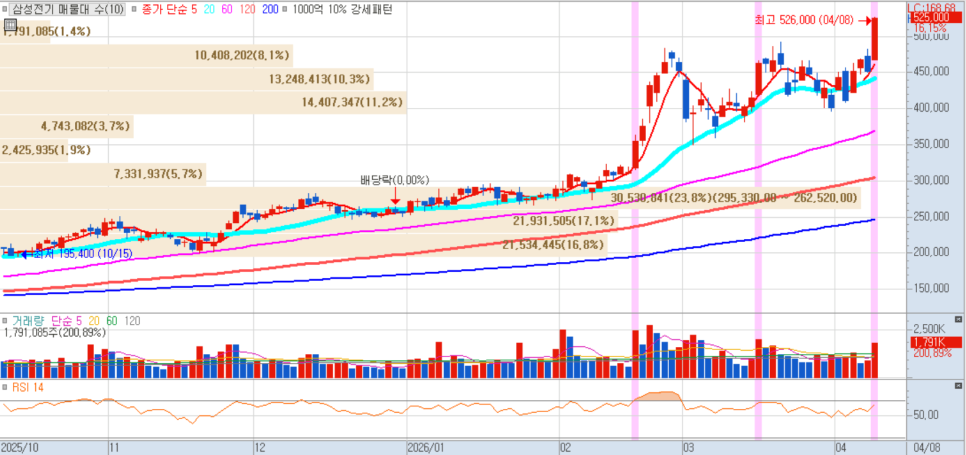Click the 14,407,347(11.2%) volume profile bar
The width and height of the screenshot is (966, 455).
click(x=203, y=103)
